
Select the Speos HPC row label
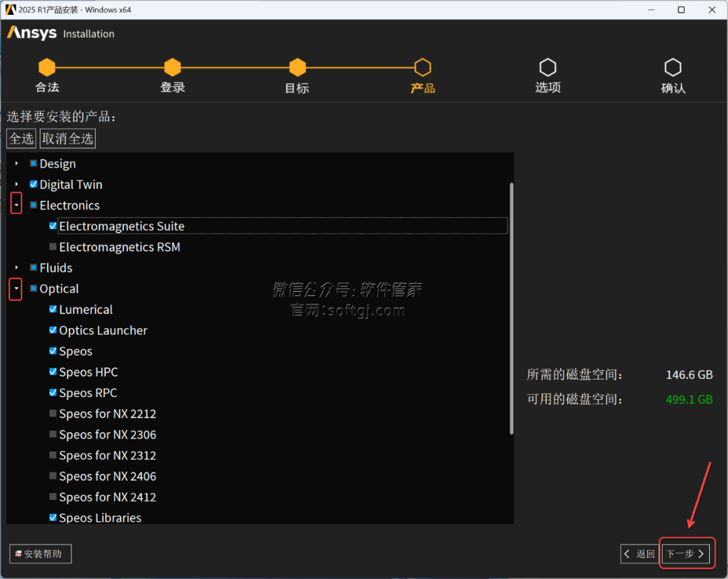(88, 372)
